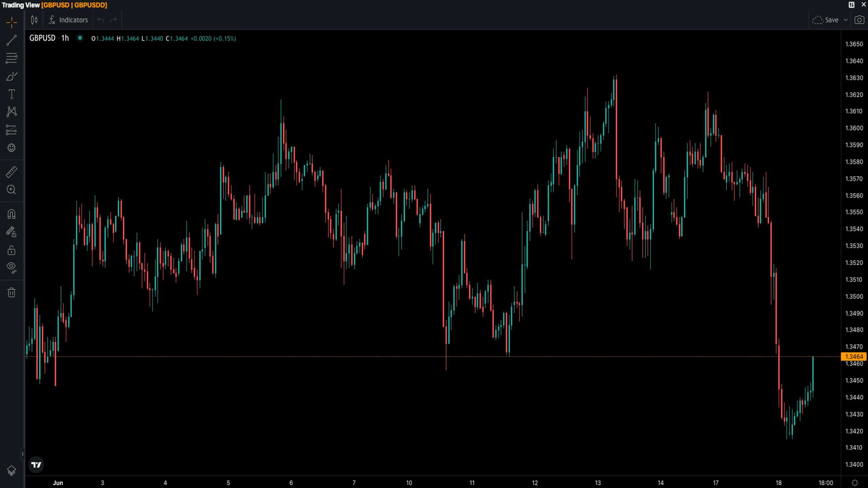Viewport: 868px width, 488px height.
Task: Click the 1.3464 current price label
Action: tap(854, 357)
